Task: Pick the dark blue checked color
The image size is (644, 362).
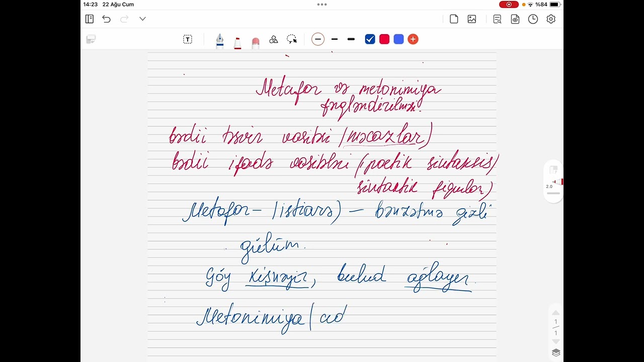Action: [x=370, y=39]
